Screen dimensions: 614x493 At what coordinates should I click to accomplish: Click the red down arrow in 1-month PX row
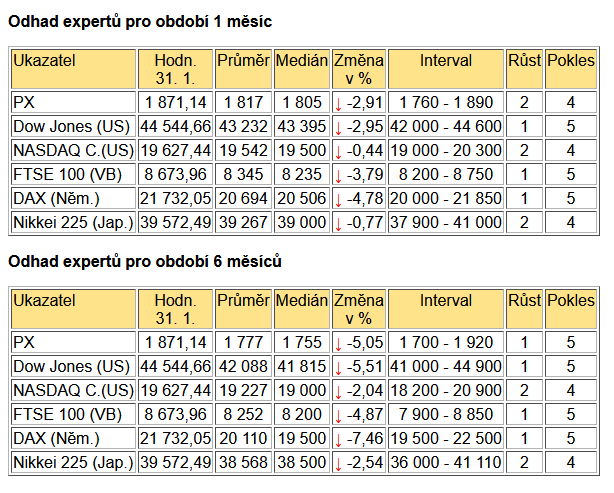pos(338,105)
